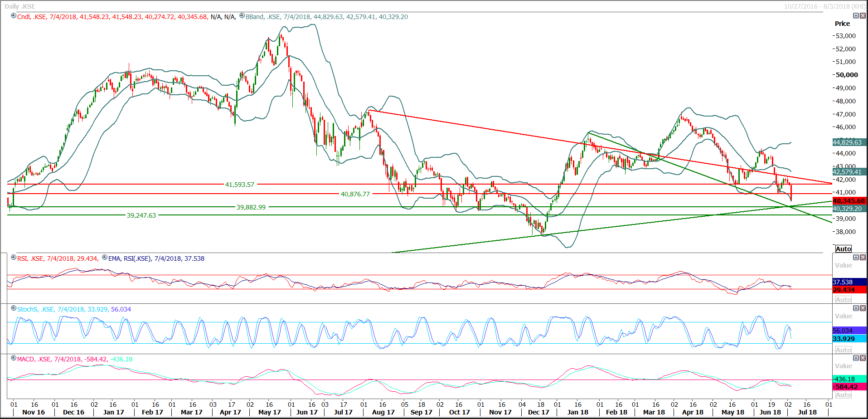The image size is (868, 419).
Task: Expand the MACD panel using its maximize icon
Action: click(x=856, y=358)
